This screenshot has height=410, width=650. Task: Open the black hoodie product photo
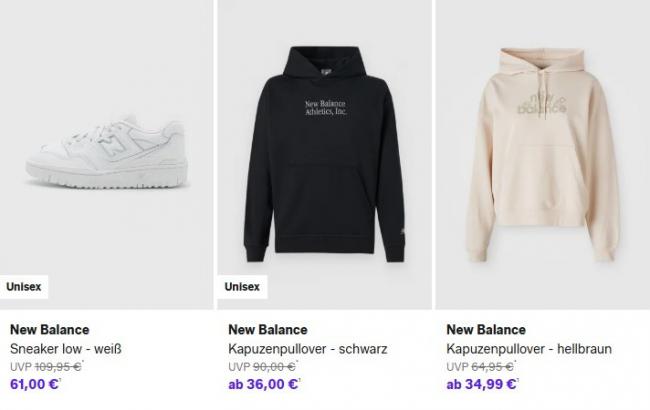324,150
